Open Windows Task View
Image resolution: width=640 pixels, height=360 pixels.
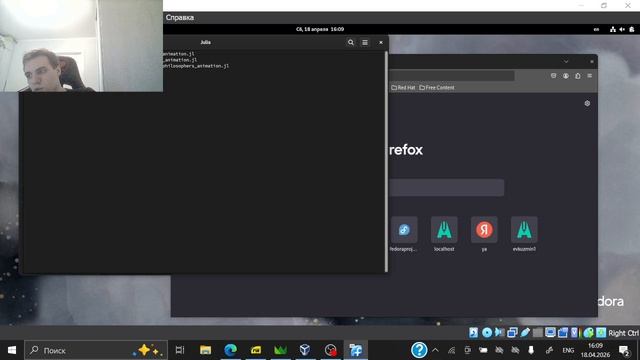pos(180,350)
